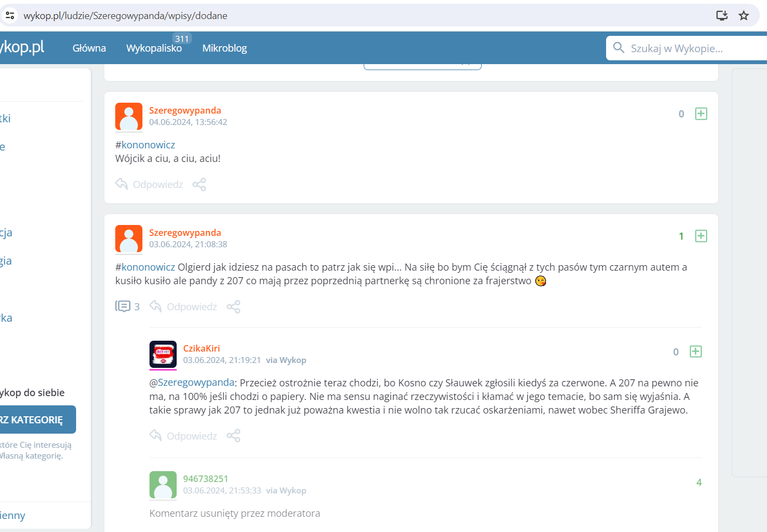767x532 pixels.
Task: Click 'Odpowiedz' under CzikaKiri's comment
Action: click(192, 436)
